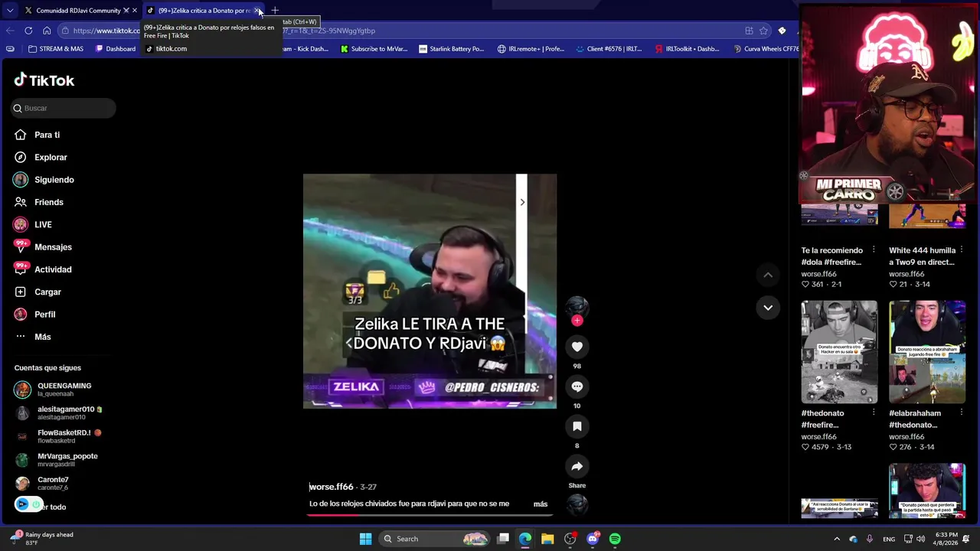The image size is (980, 551).
Task: Open the Para ti feed
Action: pyautogui.click(x=47, y=135)
